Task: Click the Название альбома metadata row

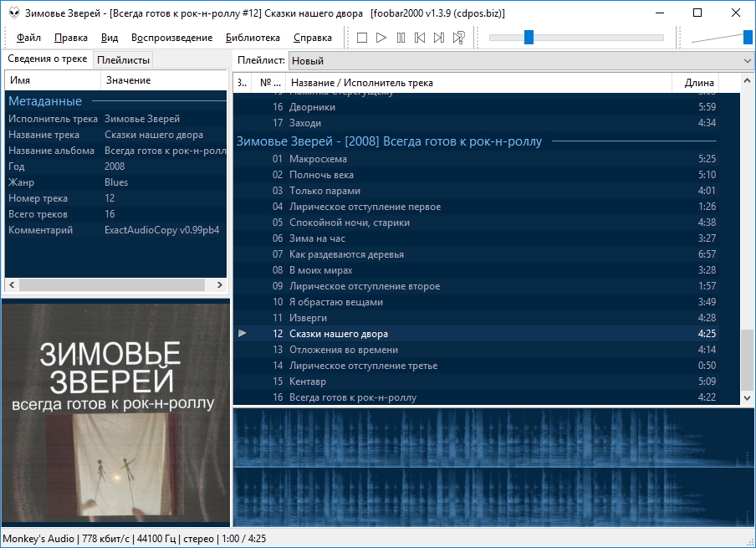Action: click(115, 151)
